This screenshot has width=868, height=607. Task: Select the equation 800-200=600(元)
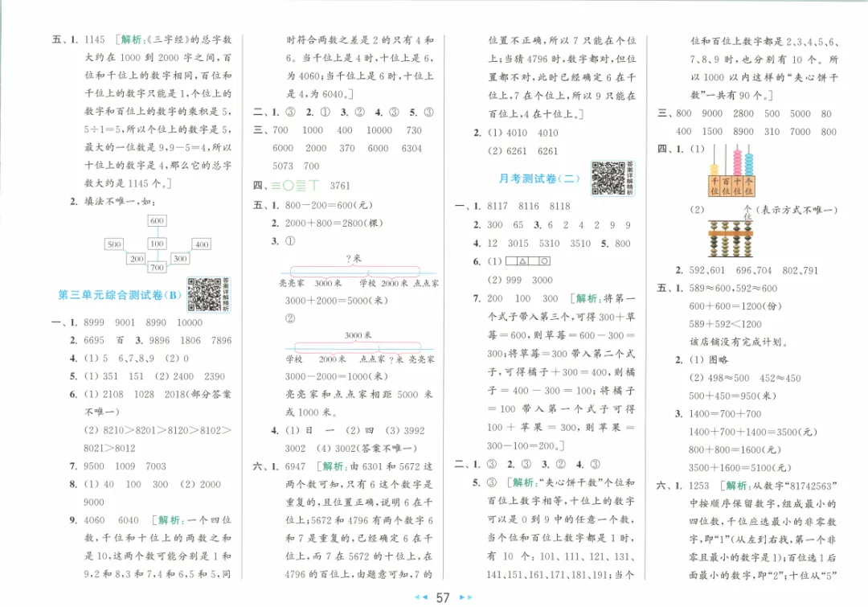(x=329, y=206)
